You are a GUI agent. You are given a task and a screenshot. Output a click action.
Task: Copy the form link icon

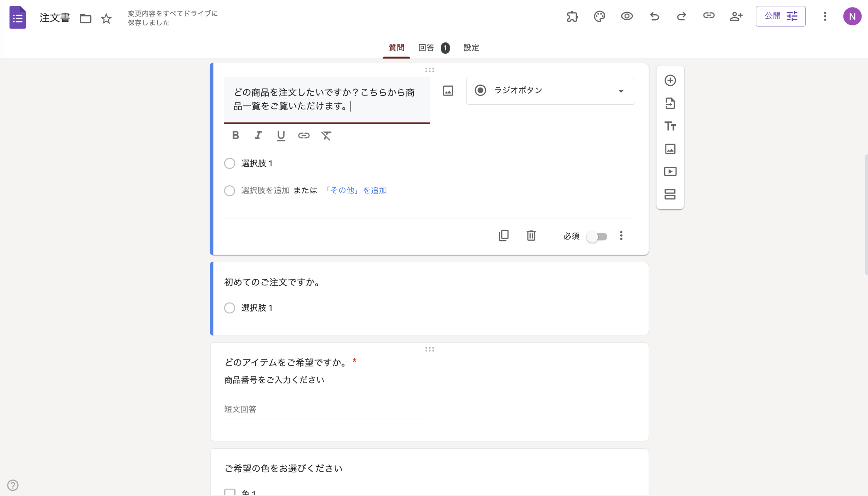(x=709, y=15)
